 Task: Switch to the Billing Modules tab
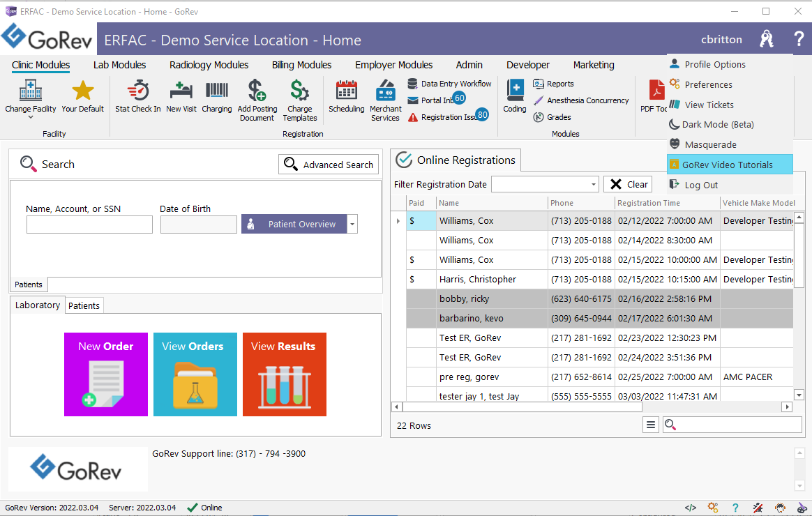coord(301,65)
